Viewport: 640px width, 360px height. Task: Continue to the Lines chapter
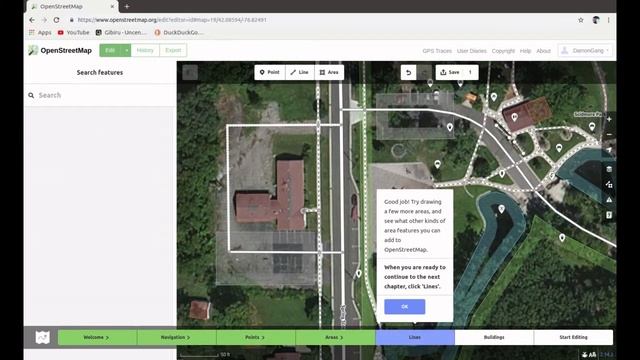[415, 337]
